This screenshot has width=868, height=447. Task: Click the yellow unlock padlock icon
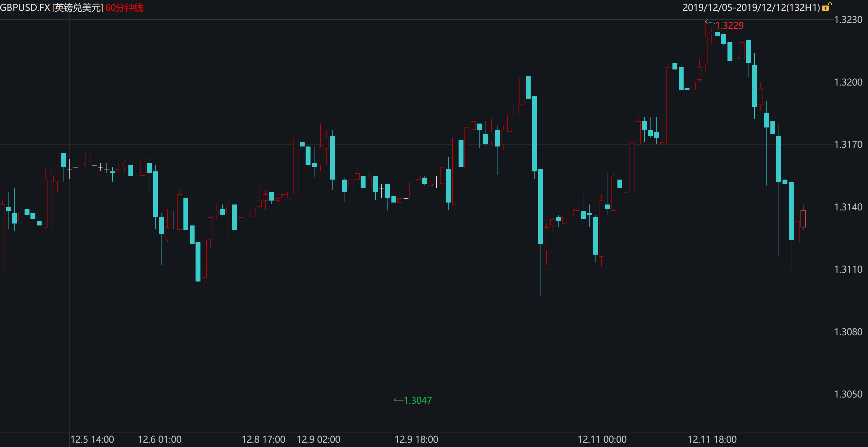[826, 8]
